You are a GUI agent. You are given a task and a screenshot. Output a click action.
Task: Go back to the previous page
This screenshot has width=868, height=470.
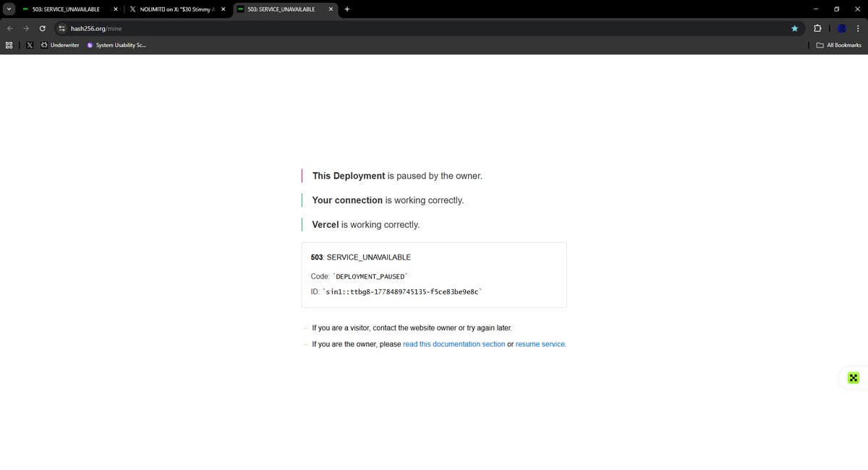point(9,28)
